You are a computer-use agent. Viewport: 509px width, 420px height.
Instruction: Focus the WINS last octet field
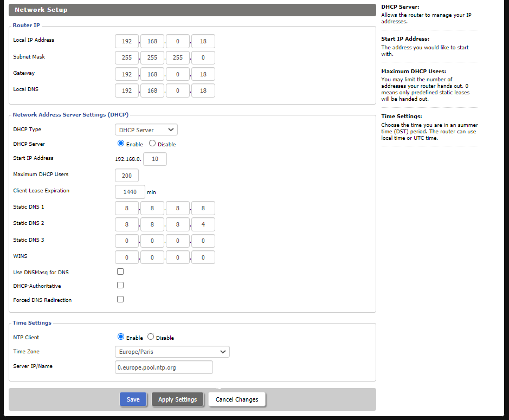point(203,257)
